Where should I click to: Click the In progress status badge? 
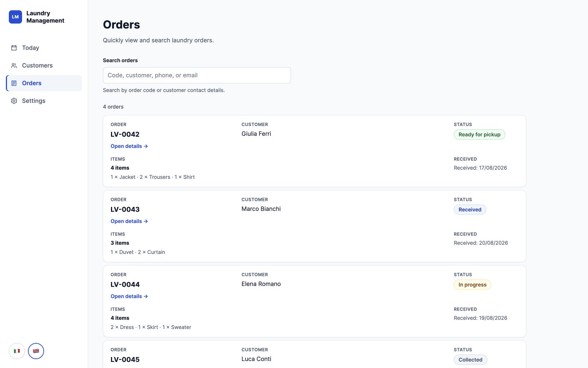click(473, 285)
